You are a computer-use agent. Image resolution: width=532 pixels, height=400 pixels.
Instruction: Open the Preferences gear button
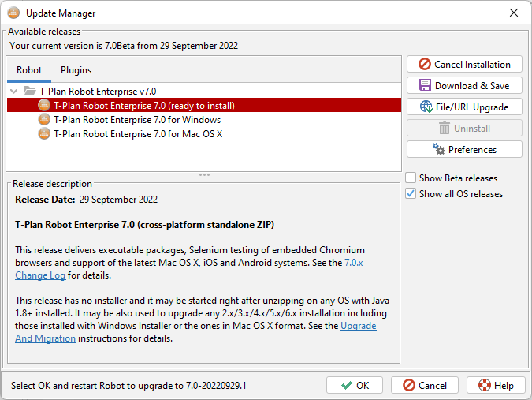tap(463, 149)
